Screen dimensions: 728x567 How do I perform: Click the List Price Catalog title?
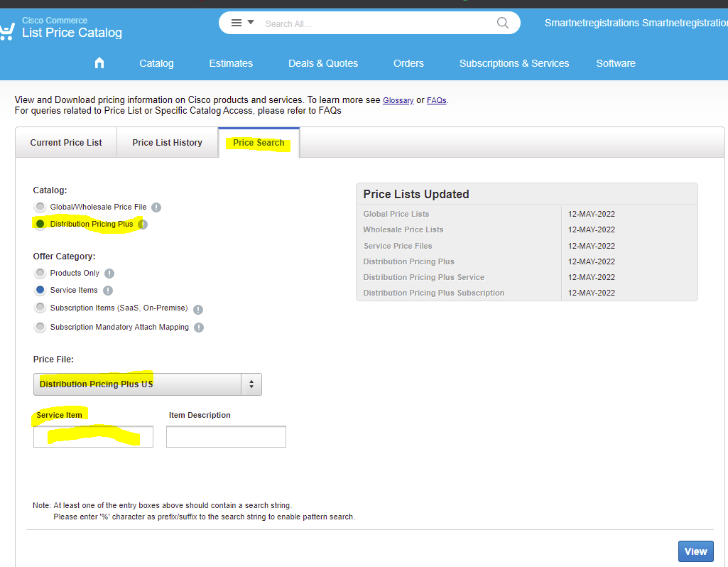click(x=72, y=33)
